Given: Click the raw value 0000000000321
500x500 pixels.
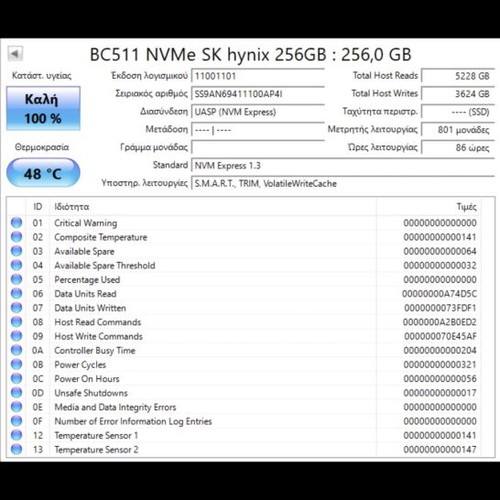Looking at the screenshot, I should tap(440, 365).
